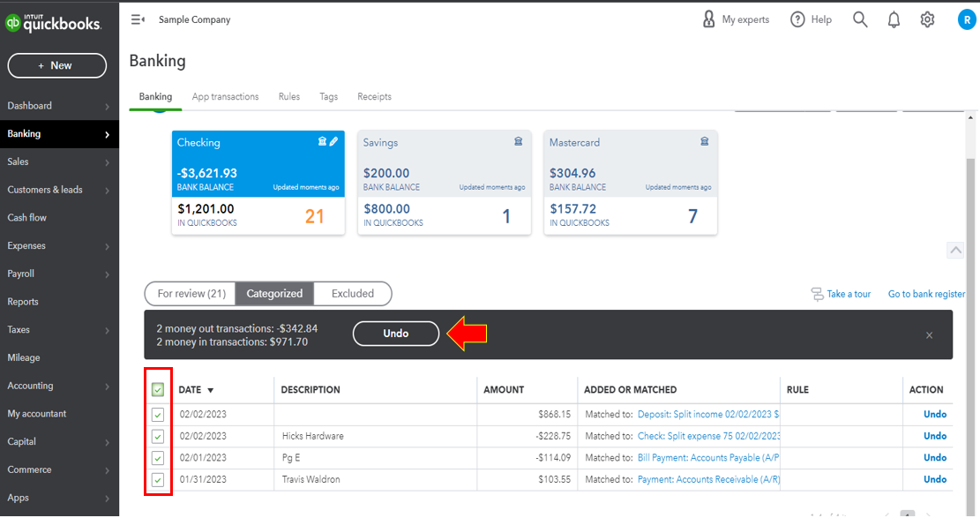Click Undo for the $868.15 deposit row
The height and width of the screenshot is (518, 980).
[935, 414]
